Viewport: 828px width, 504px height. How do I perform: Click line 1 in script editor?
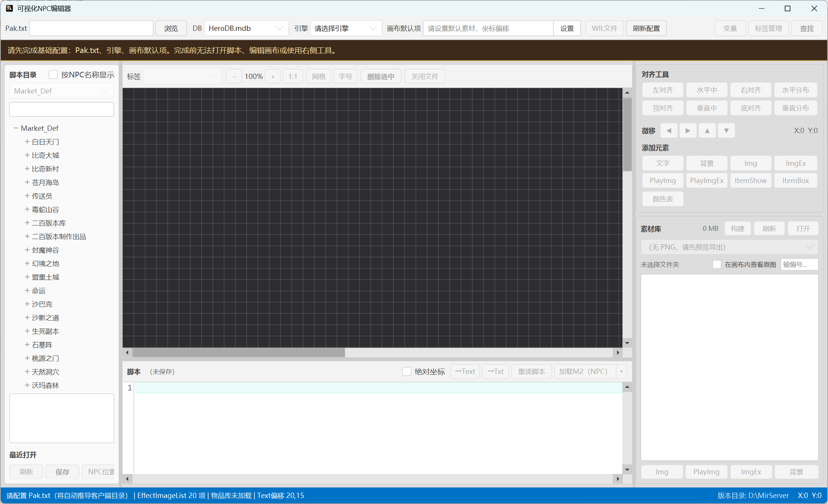pos(378,388)
